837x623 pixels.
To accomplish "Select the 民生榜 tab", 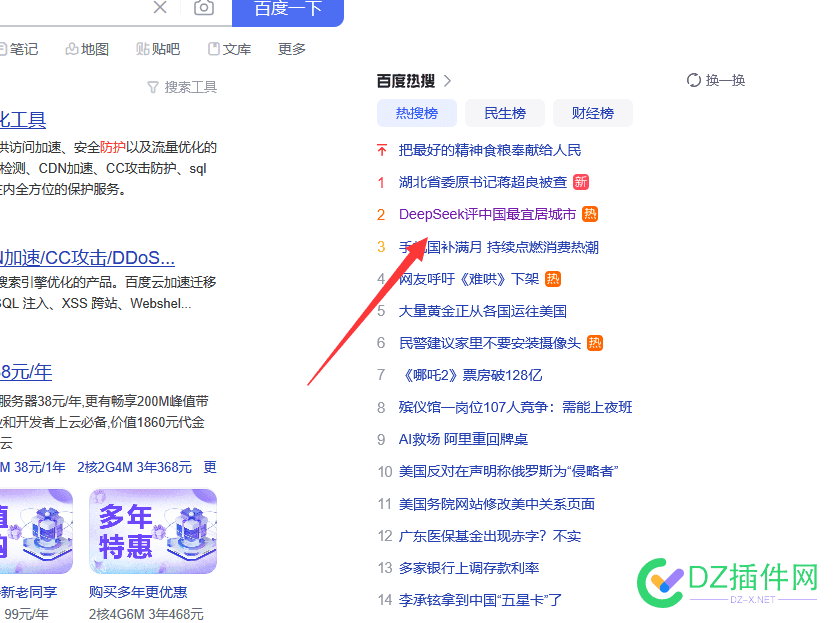I will point(505,113).
